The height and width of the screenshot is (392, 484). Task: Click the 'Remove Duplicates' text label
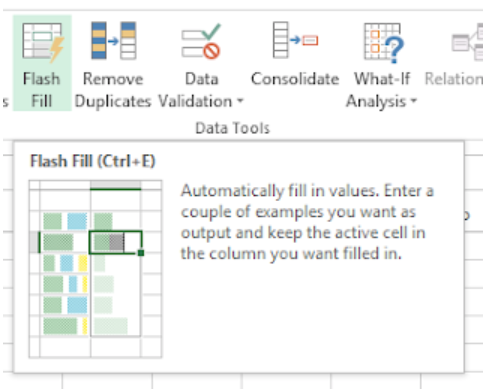(113, 90)
